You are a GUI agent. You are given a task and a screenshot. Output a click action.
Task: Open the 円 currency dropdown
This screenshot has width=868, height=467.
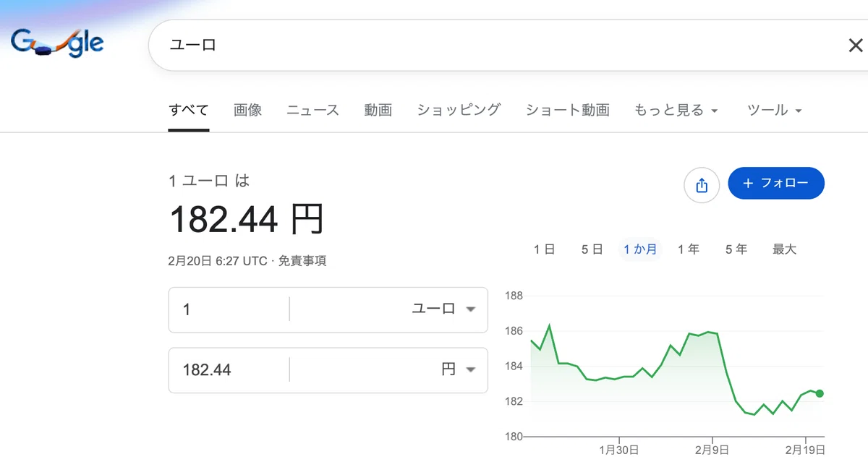coord(459,369)
